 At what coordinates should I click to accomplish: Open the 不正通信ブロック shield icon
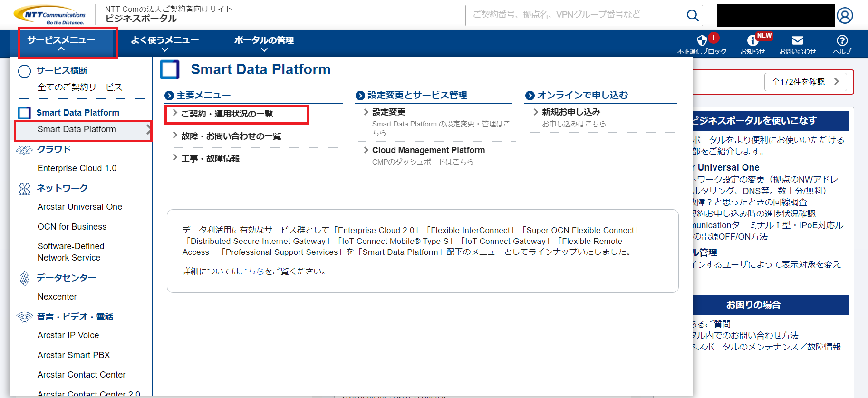[702, 41]
